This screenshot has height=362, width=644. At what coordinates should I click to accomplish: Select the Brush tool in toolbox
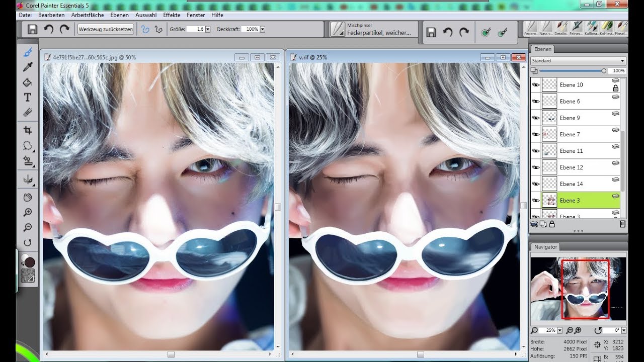tap(28, 52)
